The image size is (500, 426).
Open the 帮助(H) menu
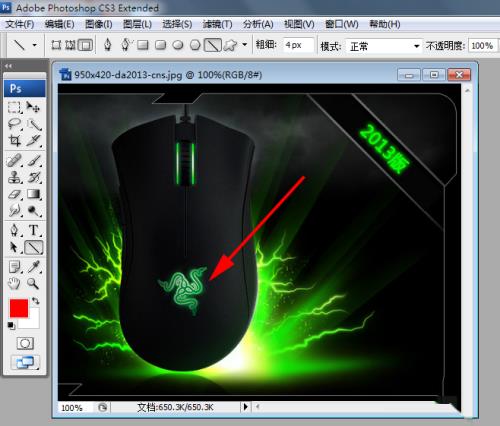pos(385,24)
